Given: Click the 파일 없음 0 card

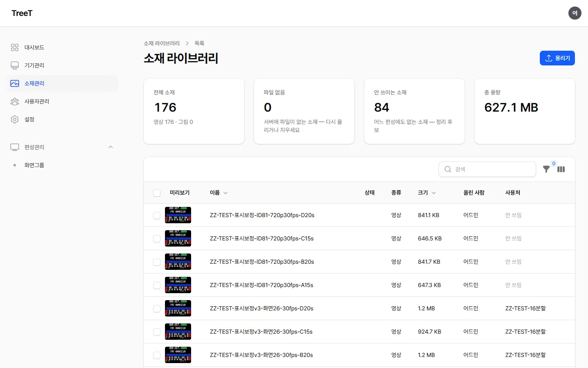Looking at the screenshot, I should pos(304,111).
